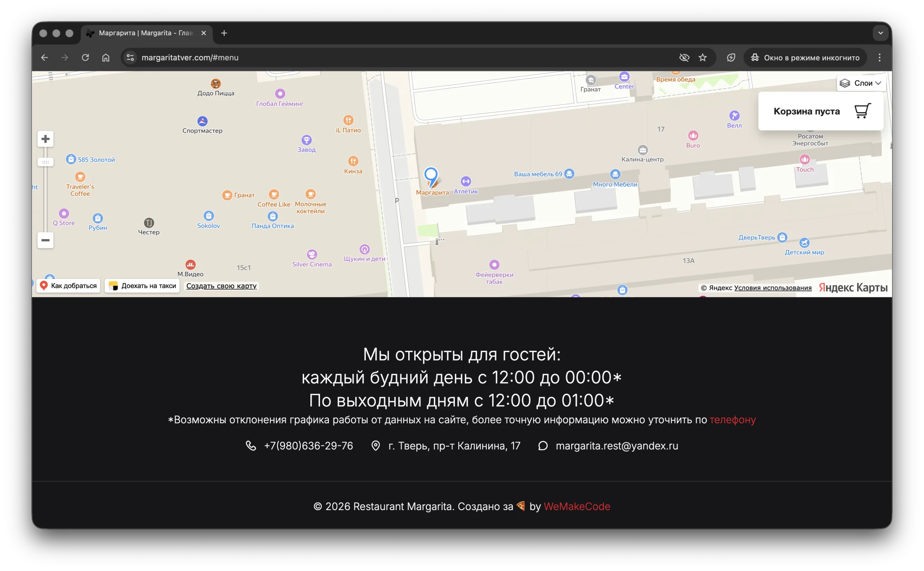
Task: Click the map zoom slider handle
Action: (45, 162)
